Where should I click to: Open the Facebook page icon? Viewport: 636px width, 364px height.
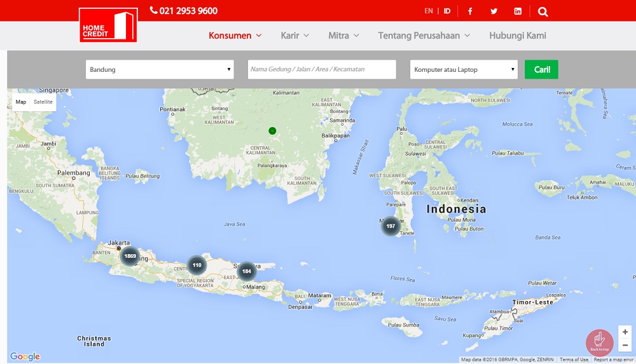470,11
